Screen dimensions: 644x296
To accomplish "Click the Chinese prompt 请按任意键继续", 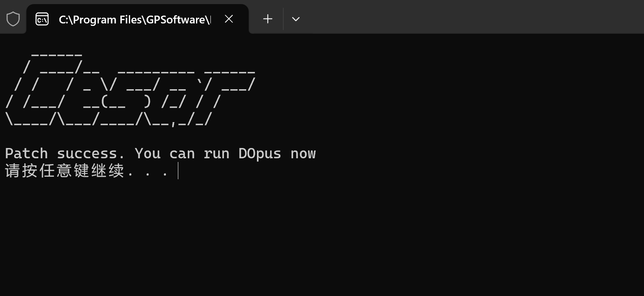I will (65, 171).
